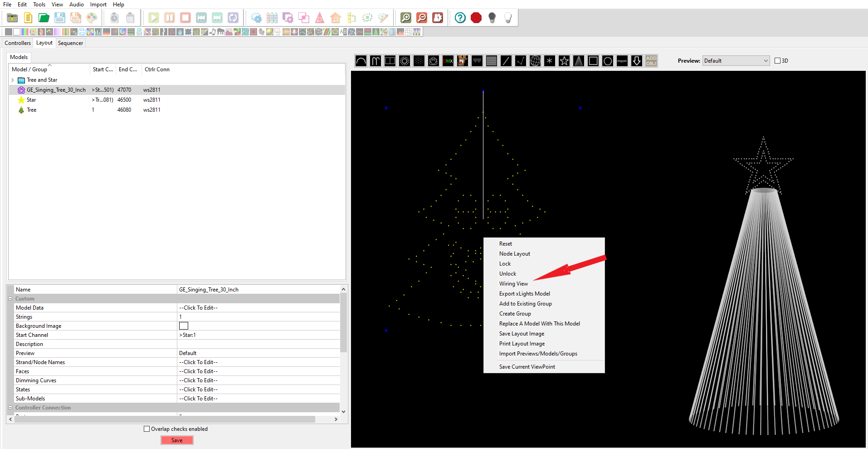Click the zoom out magnifier icon

click(422, 18)
